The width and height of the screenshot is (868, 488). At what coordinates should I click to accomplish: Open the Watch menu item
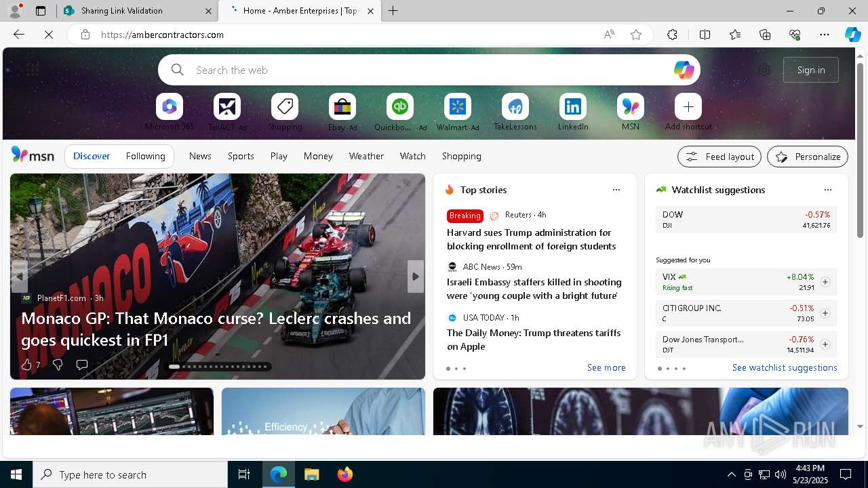click(x=412, y=156)
